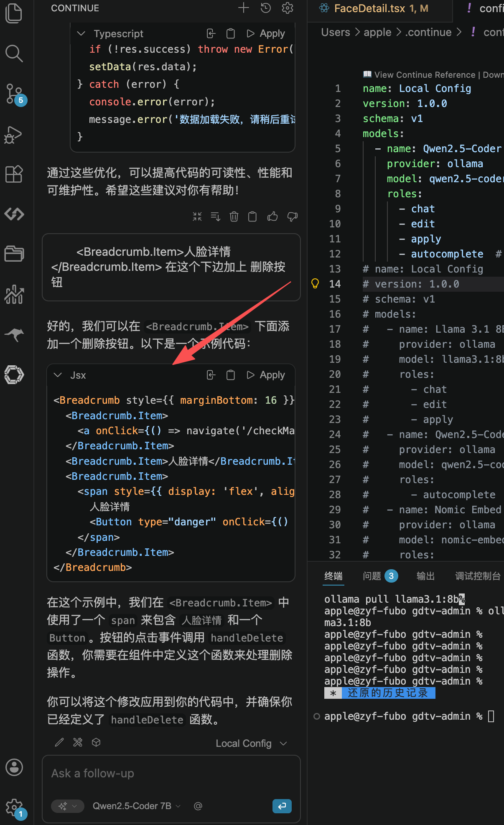The height and width of the screenshot is (825, 504).
Task: Focus the Ask a follow-up input
Action: [171, 774]
